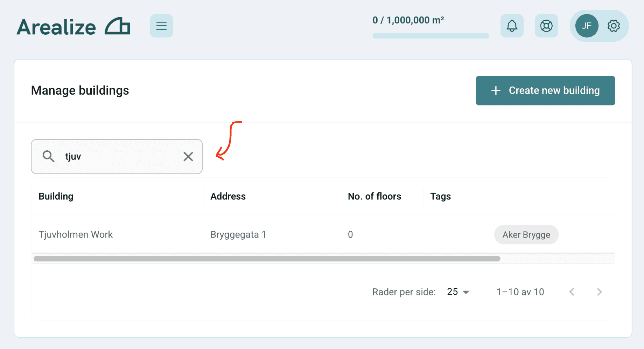This screenshot has width=644, height=349.
Task: Go to previous page of results
Action: (572, 292)
